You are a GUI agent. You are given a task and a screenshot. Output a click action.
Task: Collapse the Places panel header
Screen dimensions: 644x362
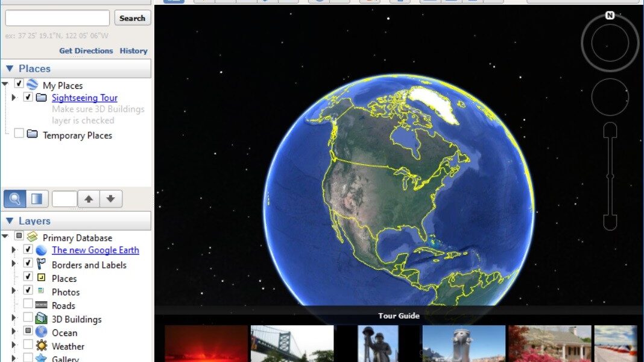10,69
